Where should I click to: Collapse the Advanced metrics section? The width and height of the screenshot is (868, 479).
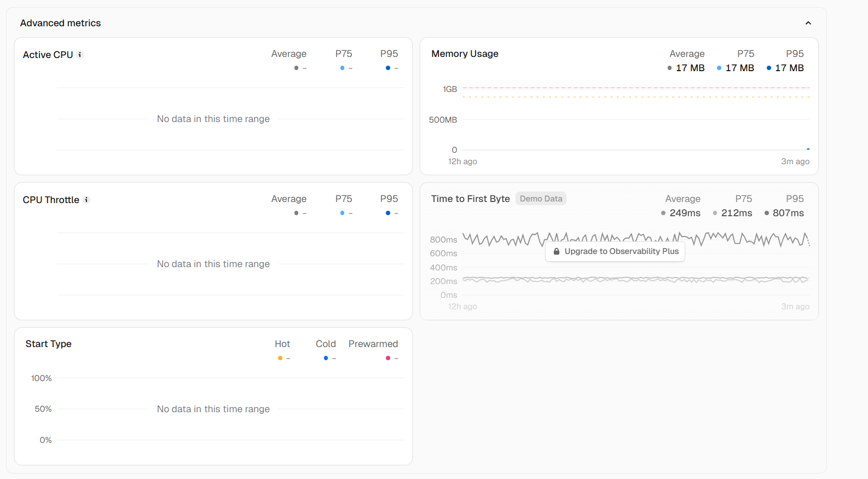[x=808, y=23]
